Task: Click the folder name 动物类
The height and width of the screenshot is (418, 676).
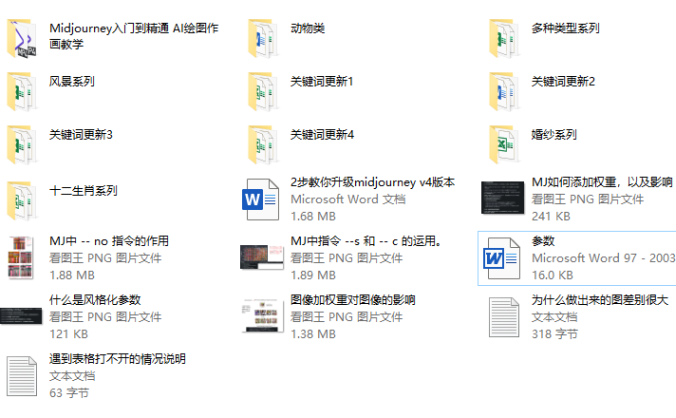Action: click(308, 28)
